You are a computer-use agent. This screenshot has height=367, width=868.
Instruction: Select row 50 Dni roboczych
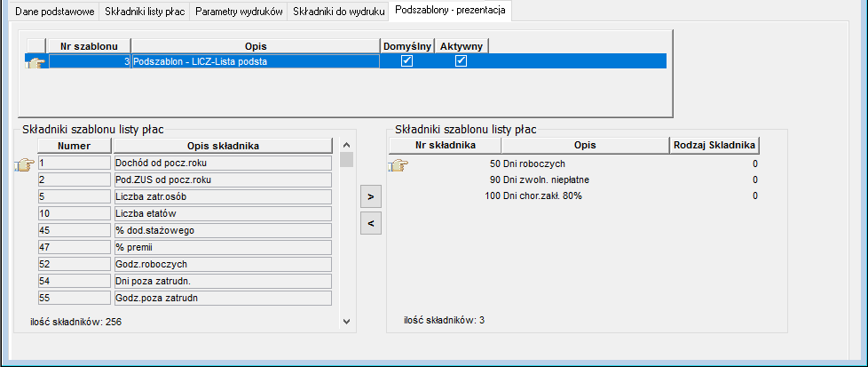574,164
